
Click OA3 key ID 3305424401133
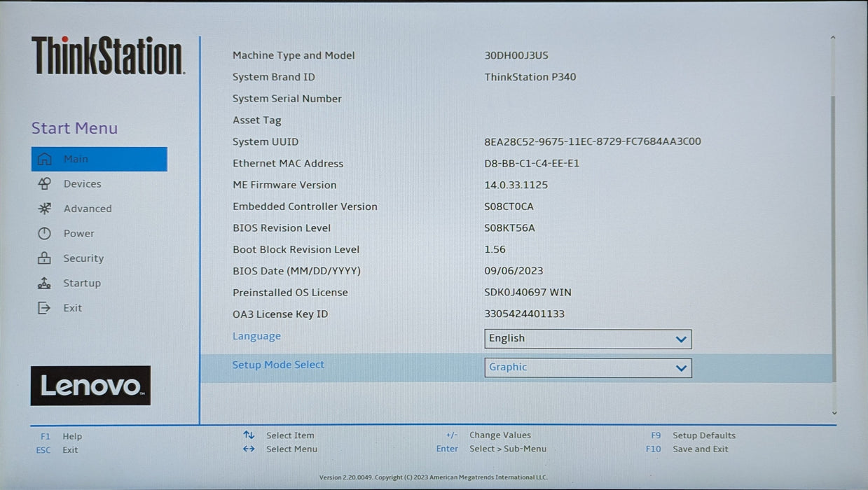[524, 314]
